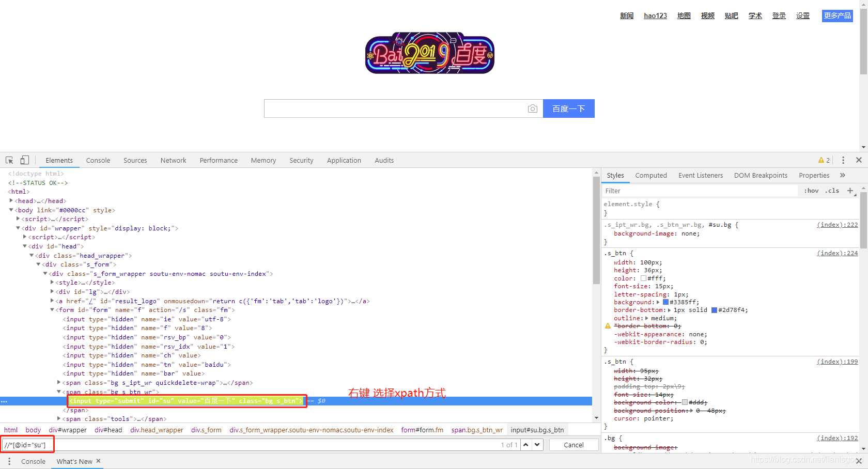This screenshot has height=469, width=868.
Task: Click the 百度一下 search button
Action: coord(569,108)
